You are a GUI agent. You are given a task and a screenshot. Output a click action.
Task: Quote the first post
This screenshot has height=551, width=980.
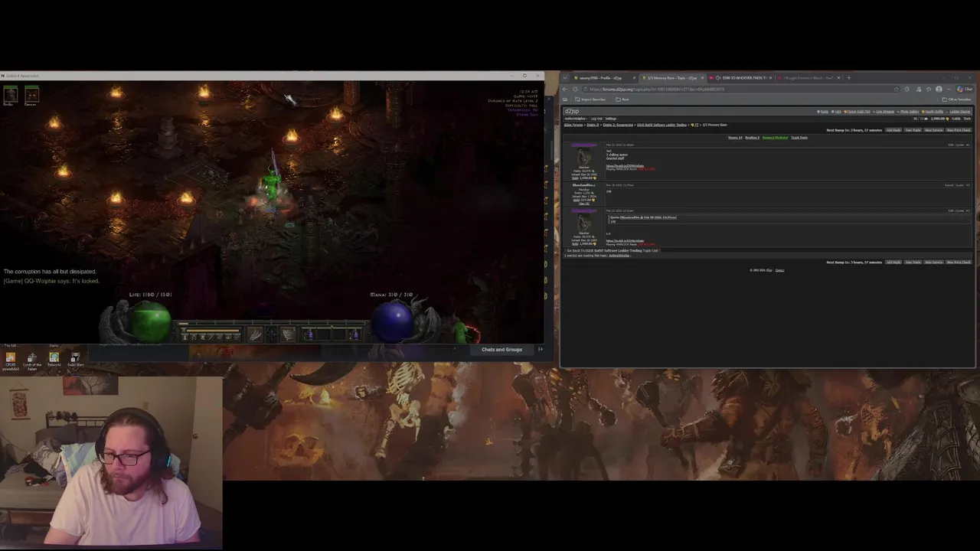(959, 145)
